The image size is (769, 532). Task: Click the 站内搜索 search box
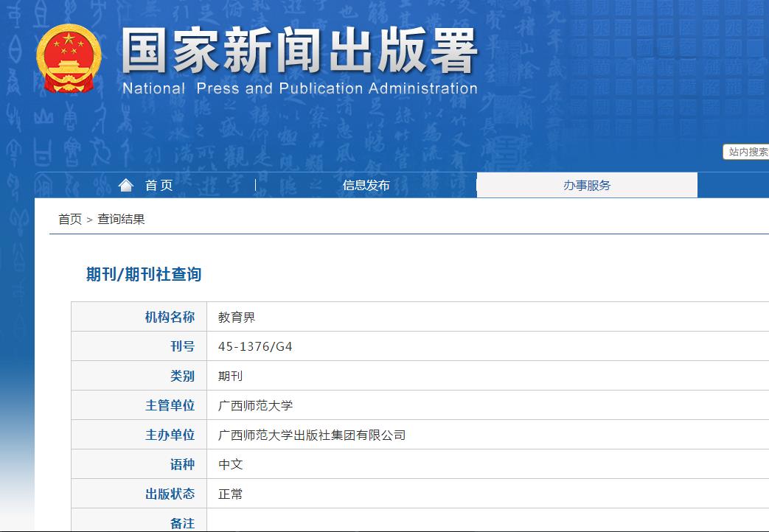746,152
